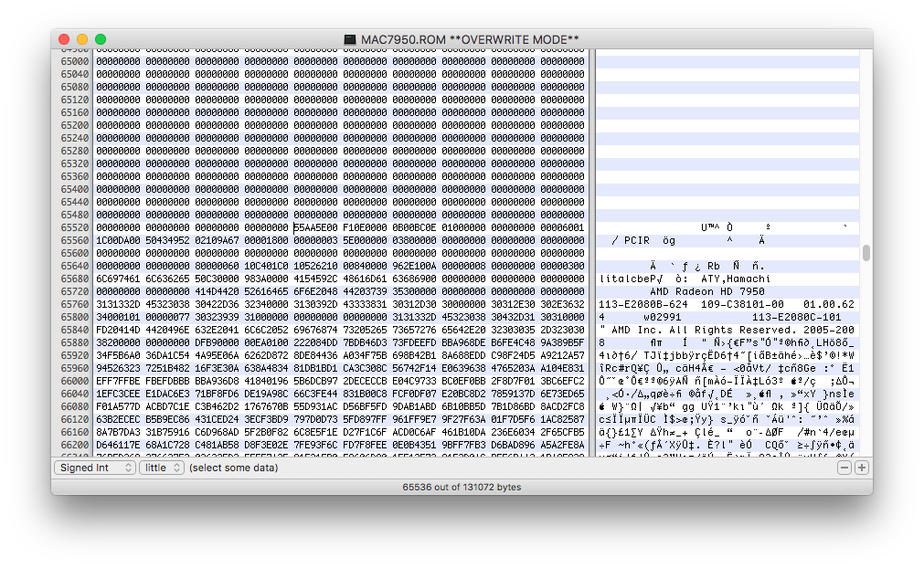Close the MAC7950.ROM window

pyautogui.click(x=64, y=39)
